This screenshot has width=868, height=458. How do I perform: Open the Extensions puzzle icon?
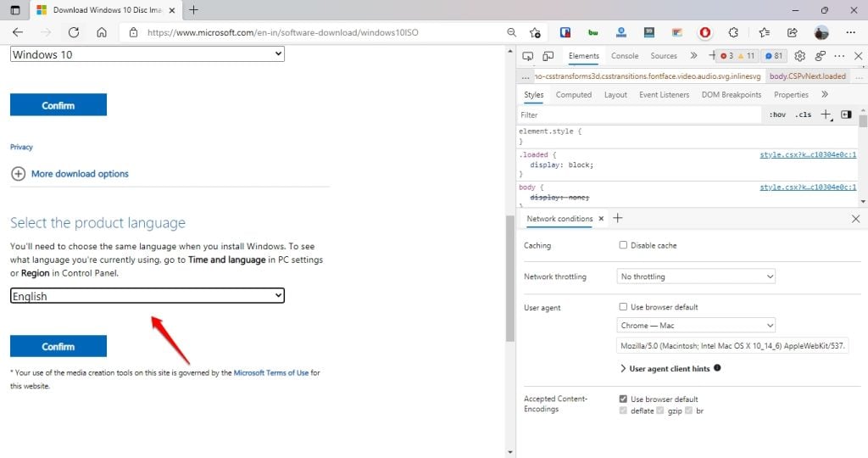coord(733,33)
